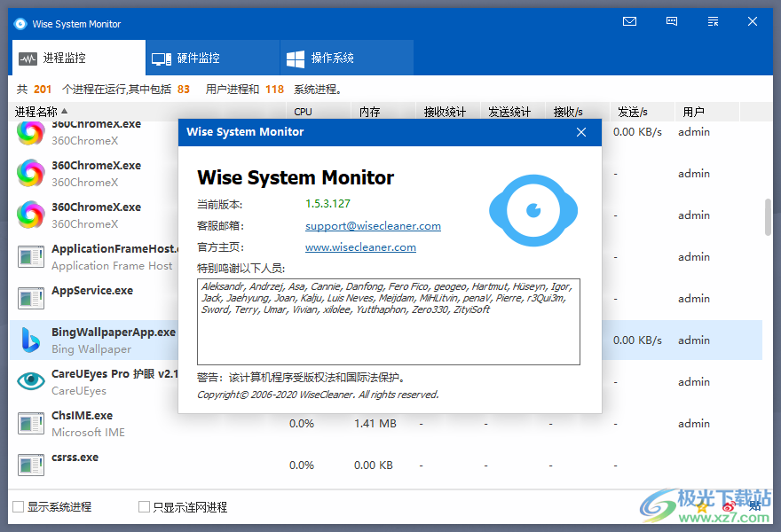Open the main menu list icon
This screenshot has width=781, height=532.
(713, 22)
